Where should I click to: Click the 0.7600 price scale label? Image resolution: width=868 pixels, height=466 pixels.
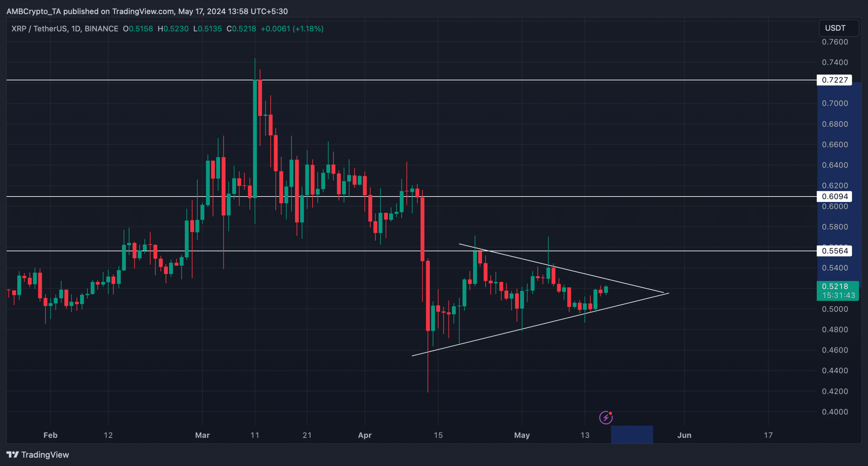point(835,42)
